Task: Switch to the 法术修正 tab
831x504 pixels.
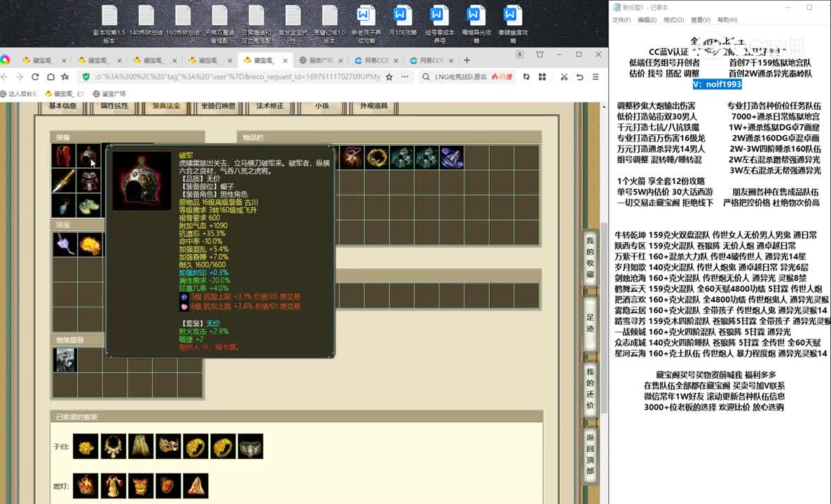Action: 270,106
